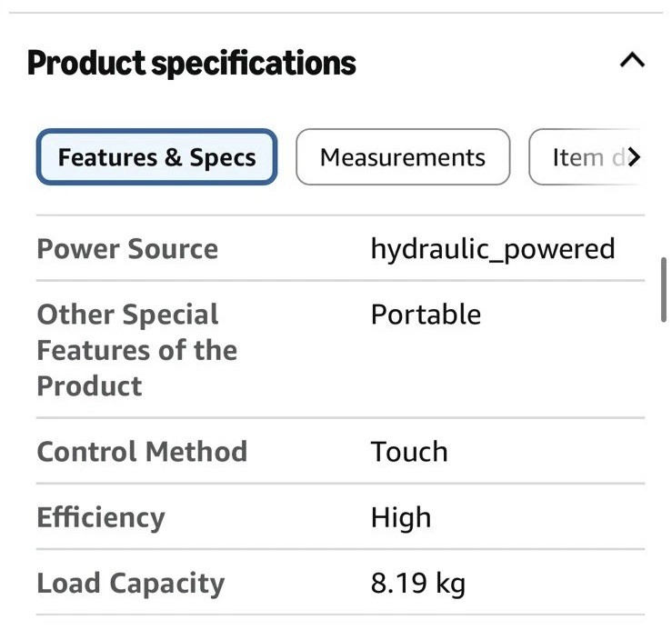Click the word specifications in the section title
This screenshot has width=672, height=630.
254,64
